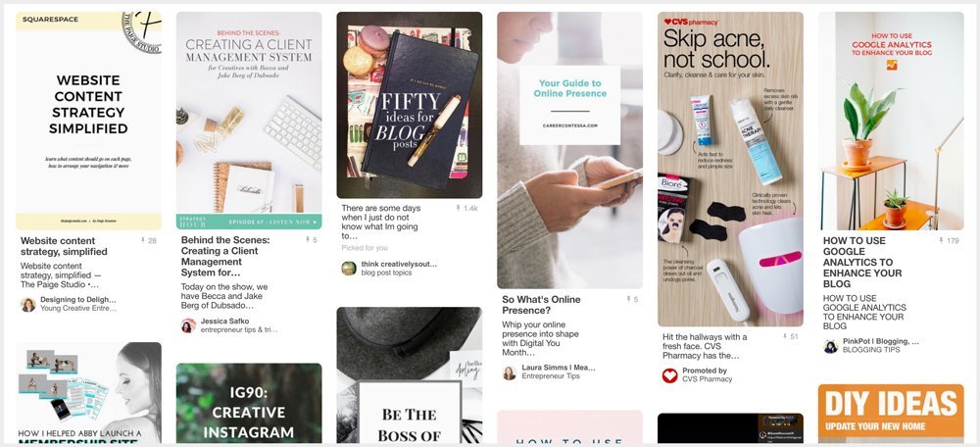Click 'So What's Online Presence?' title
980x447 pixels.
[x=541, y=305]
